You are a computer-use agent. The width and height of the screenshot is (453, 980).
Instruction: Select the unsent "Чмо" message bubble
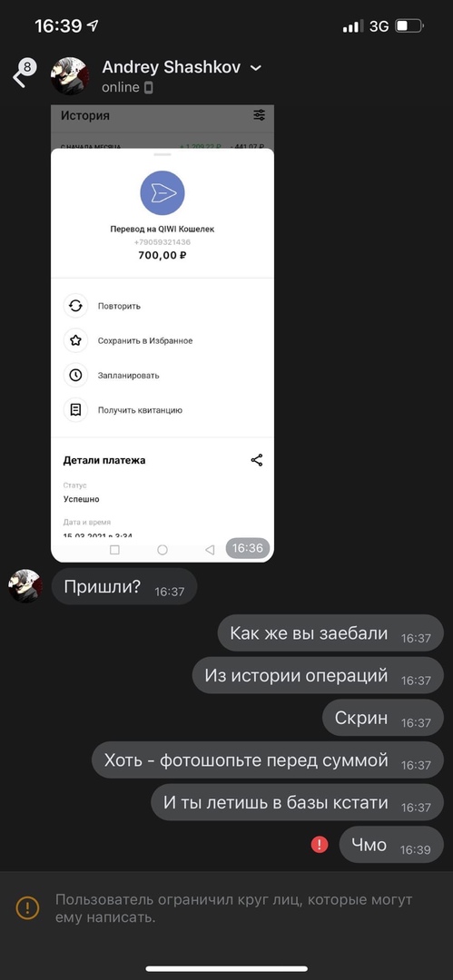[x=391, y=845]
